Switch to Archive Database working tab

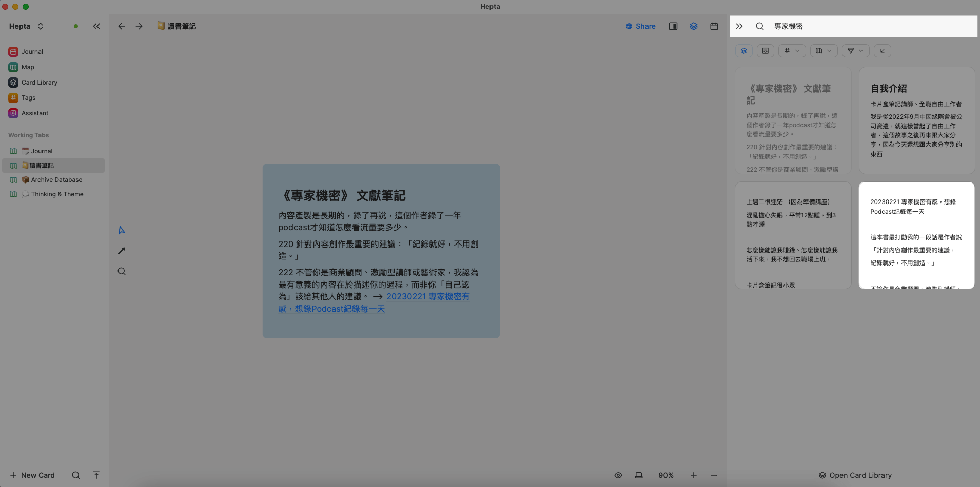coord(56,180)
